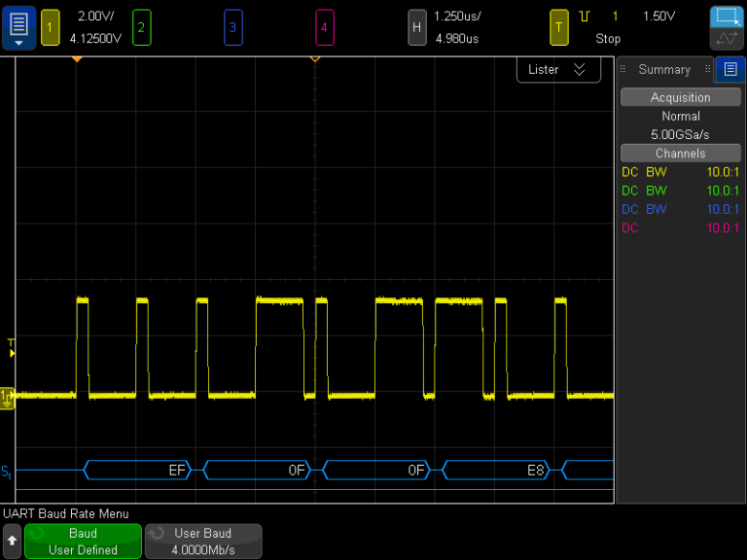Click the User Baud 4.0000Mb/s field
The height and width of the screenshot is (560, 747).
[203, 542]
